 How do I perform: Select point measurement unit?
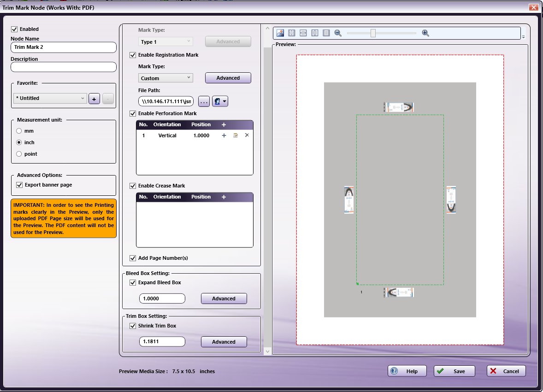point(19,153)
